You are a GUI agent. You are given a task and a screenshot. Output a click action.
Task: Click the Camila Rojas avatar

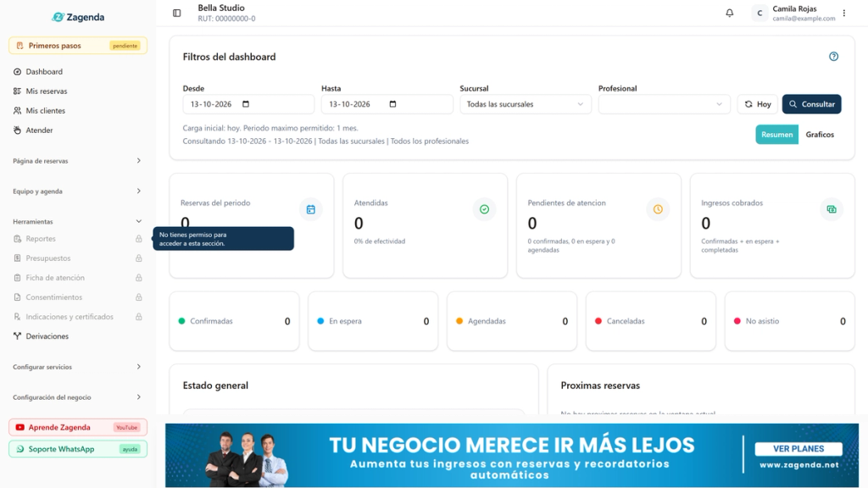759,13
